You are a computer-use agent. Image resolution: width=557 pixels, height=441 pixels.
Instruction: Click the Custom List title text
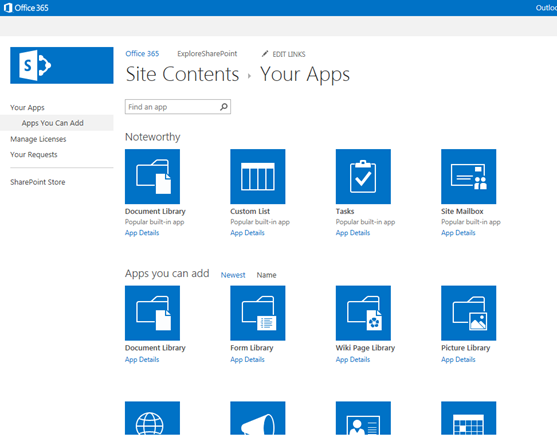[250, 211]
